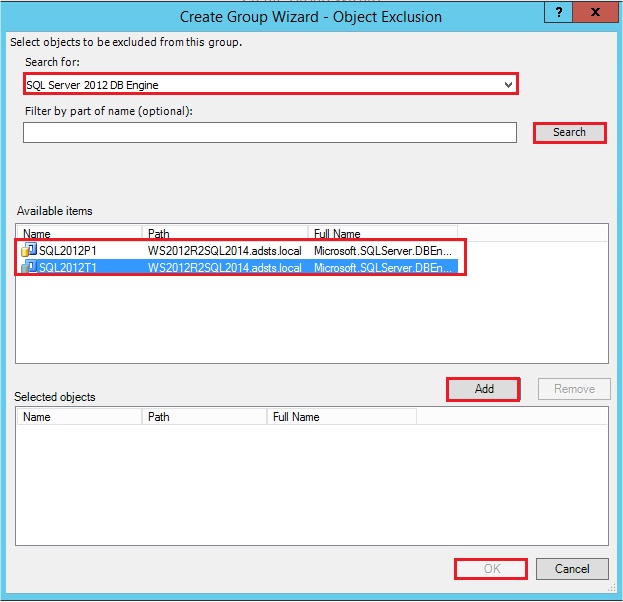Click the Cancel button
Screen dimensions: 623x602
point(572,569)
